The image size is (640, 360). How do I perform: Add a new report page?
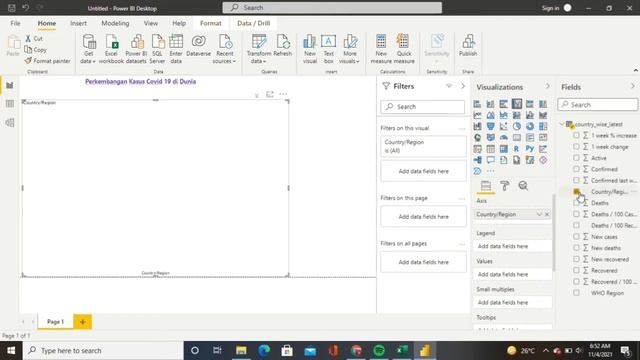82,322
